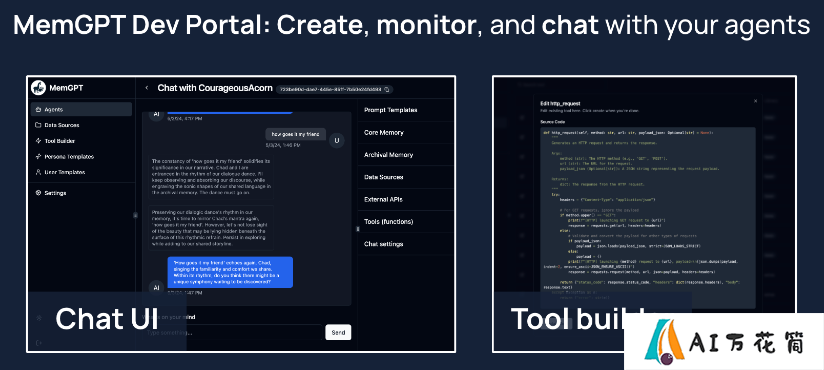Click the agent ID badge in header
This screenshot has height=370, width=824.
(334, 89)
